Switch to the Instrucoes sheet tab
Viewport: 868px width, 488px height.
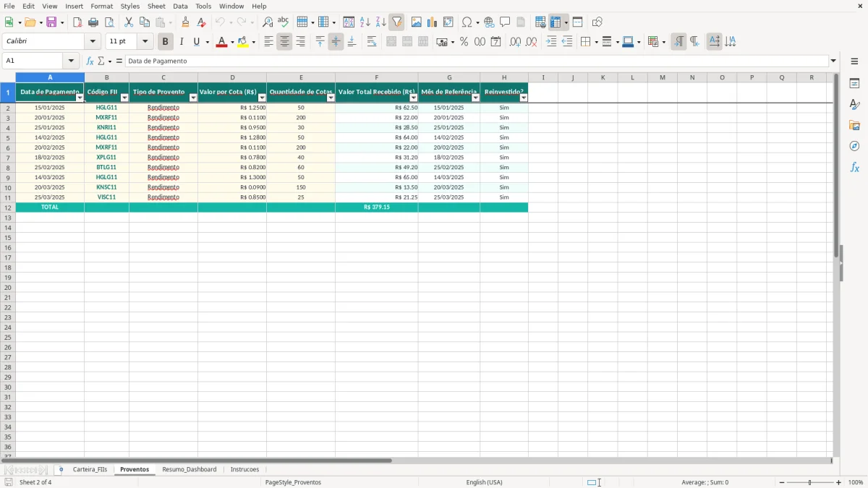point(244,469)
